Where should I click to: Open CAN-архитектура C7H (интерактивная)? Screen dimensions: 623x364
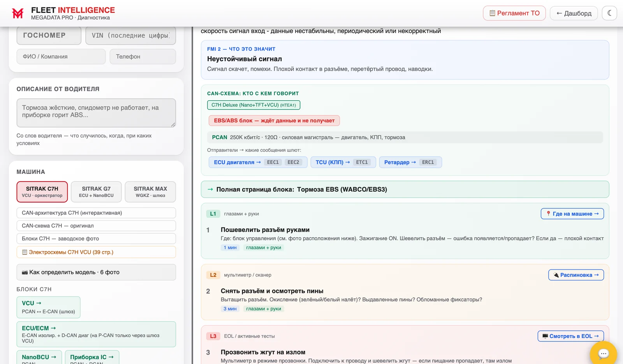coord(96,213)
